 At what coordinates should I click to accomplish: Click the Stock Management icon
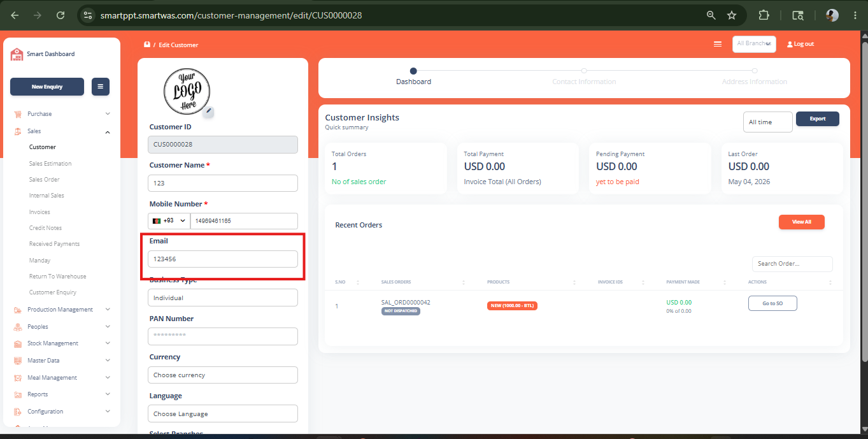(x=18, y=343)
